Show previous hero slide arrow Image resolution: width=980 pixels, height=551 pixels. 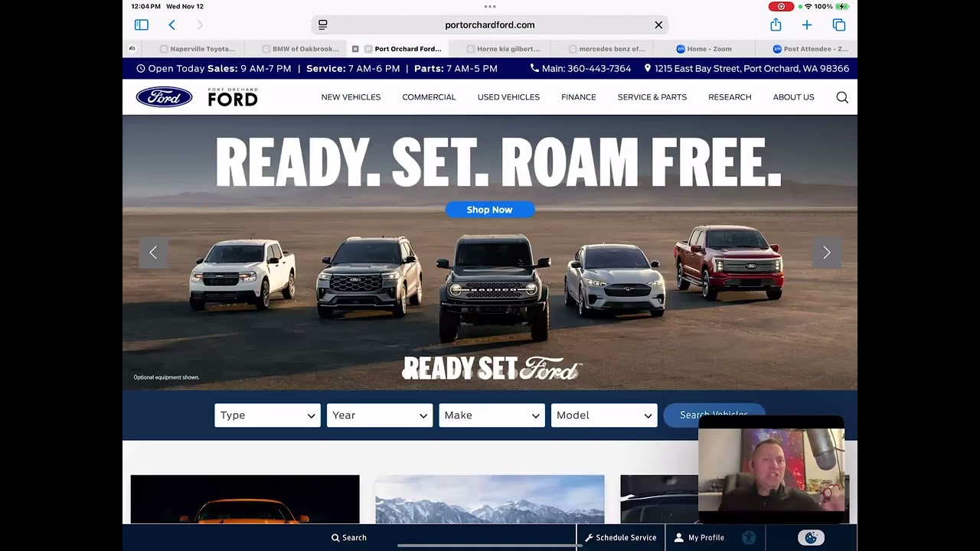(153, 253)
